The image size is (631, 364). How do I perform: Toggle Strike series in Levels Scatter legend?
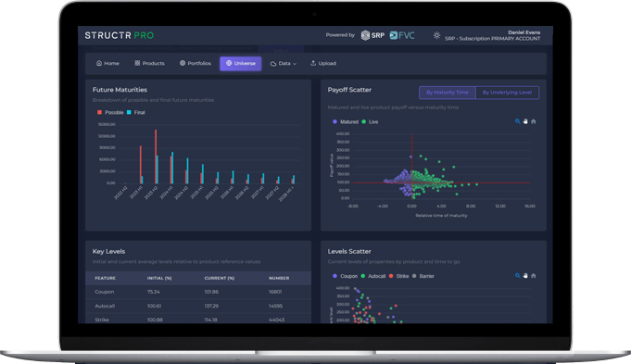pyautogui.click(x=398, y=276)
